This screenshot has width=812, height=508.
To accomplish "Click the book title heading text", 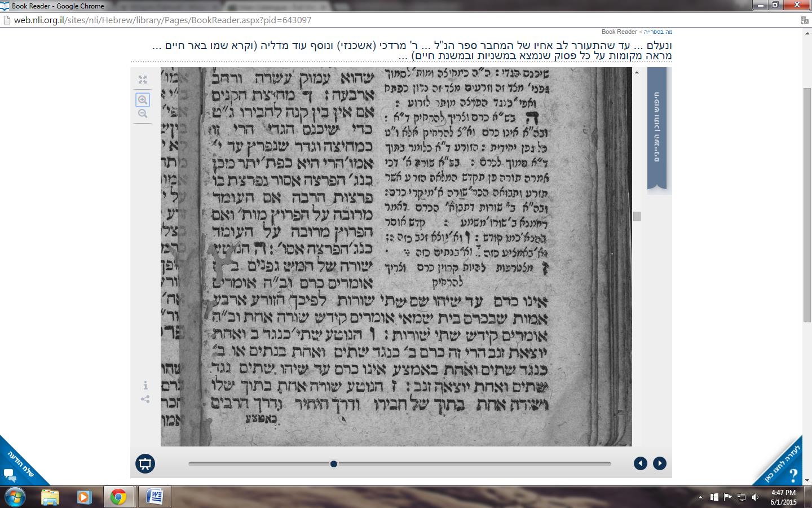I will 412,50.
